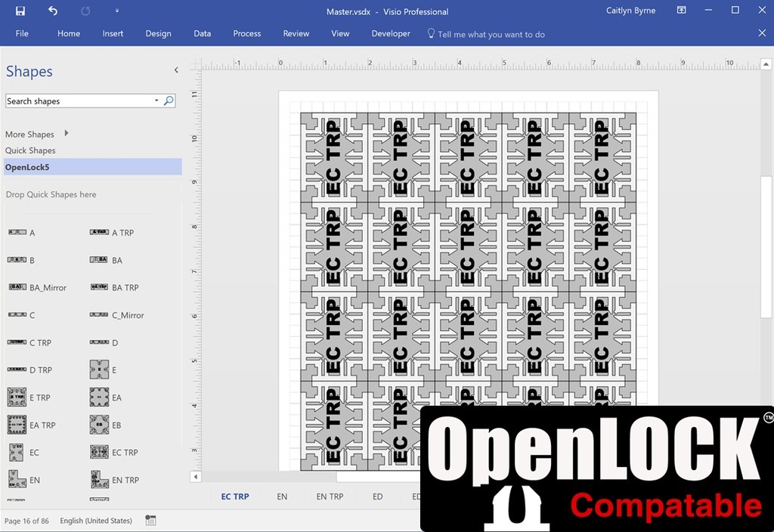Switch to the ED page tab
This screenshot has height=532, width=774.
click(x=378, y=496)
